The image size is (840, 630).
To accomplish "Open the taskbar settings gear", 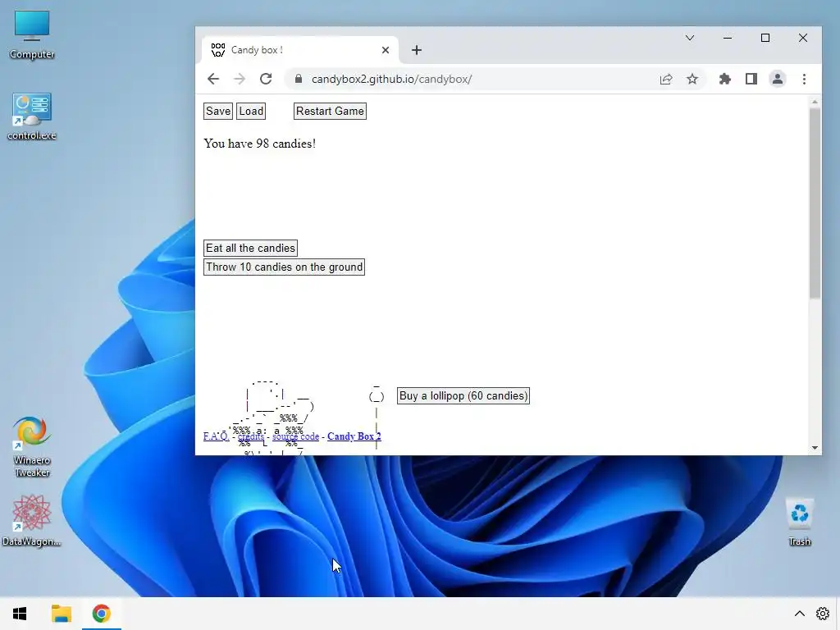I will point(822,614).
